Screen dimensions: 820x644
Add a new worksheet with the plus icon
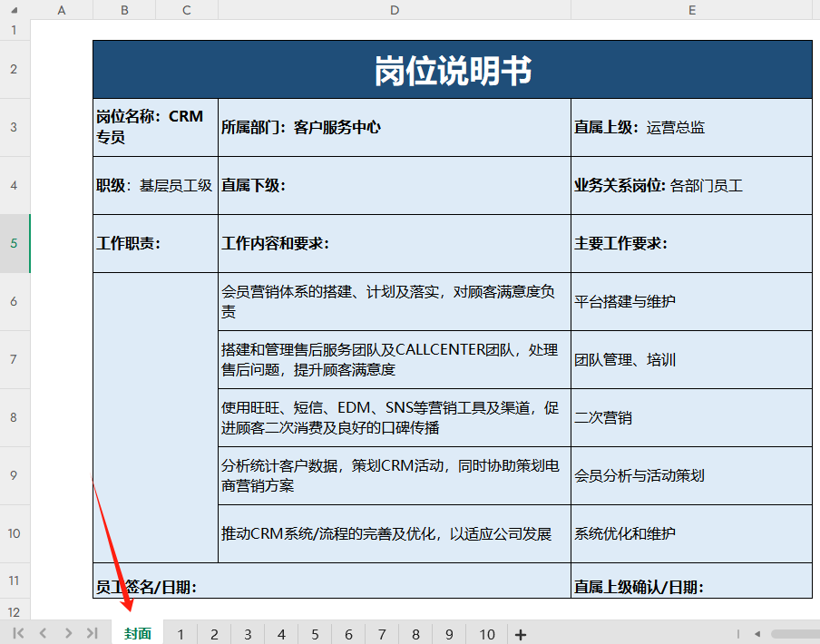(x=518, y=633)
